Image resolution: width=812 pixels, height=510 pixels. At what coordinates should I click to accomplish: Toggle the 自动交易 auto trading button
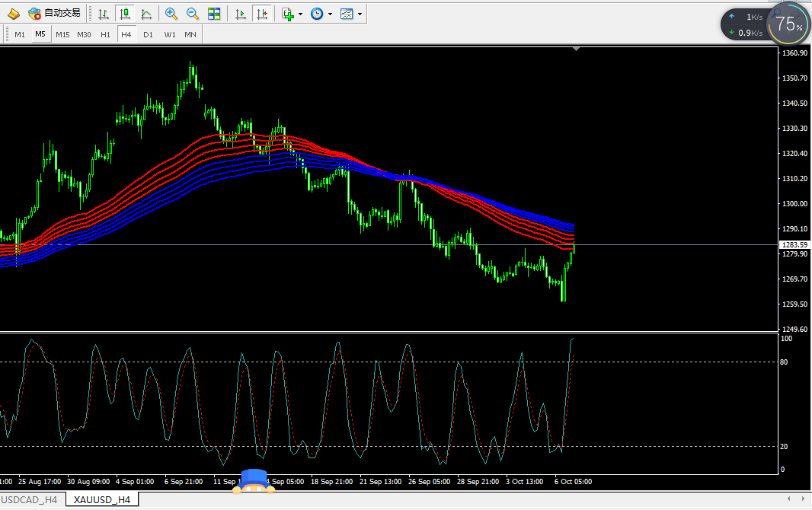point(55,14)
